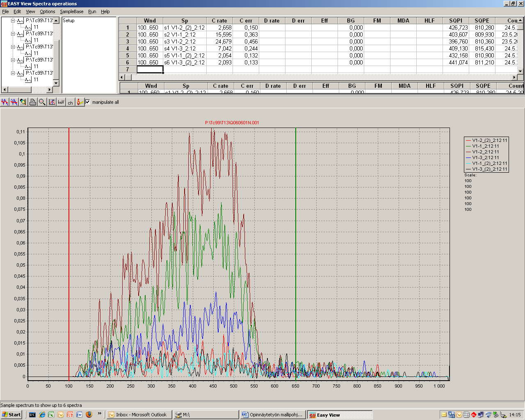
Task: Select the s4 V1-3_2:12 cell
Action: click(x=185, y=48)
